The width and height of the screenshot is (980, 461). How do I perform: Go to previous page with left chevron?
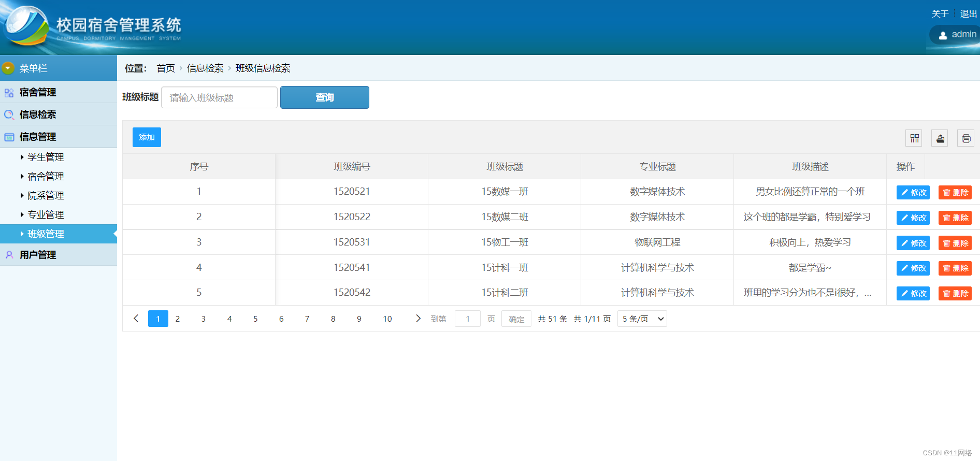(x=136, y=319)
